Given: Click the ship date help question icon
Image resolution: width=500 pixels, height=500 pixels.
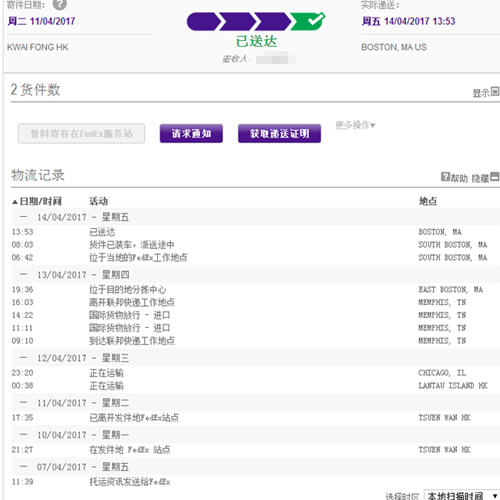Looking at the screenshot, I should click(60, 5).
